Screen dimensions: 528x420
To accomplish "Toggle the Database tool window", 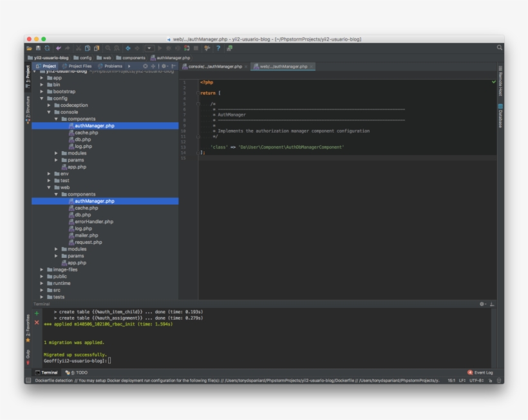I will [x=500, y=116].
